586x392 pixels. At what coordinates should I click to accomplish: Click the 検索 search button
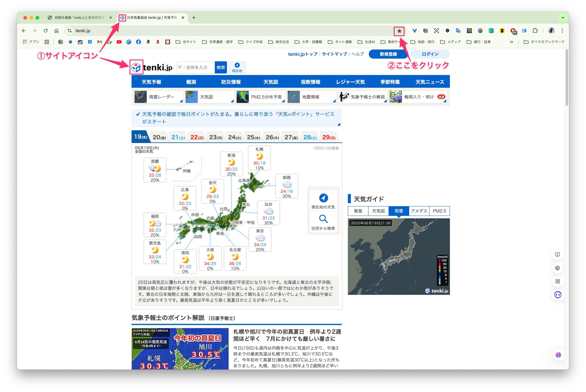coord(220,68)
